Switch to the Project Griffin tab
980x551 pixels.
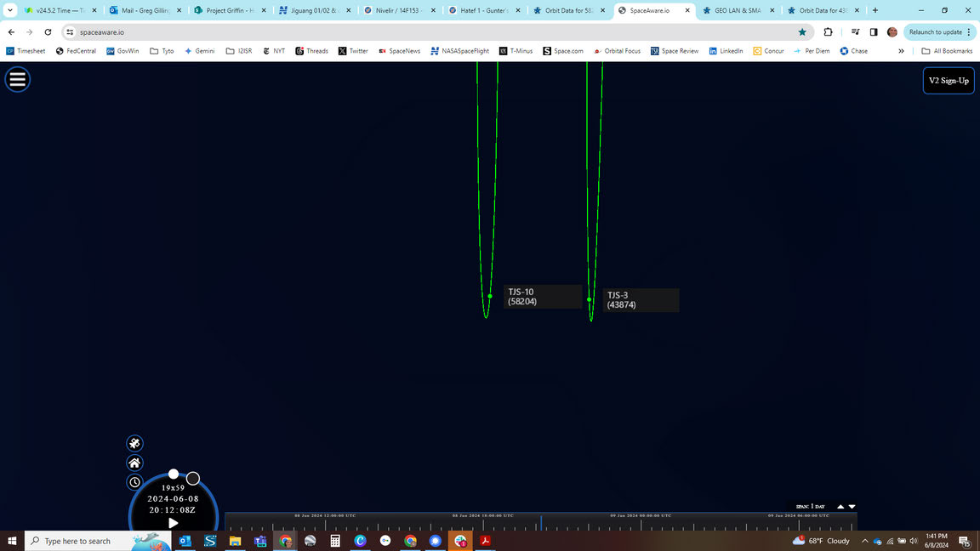click(230, 10)
